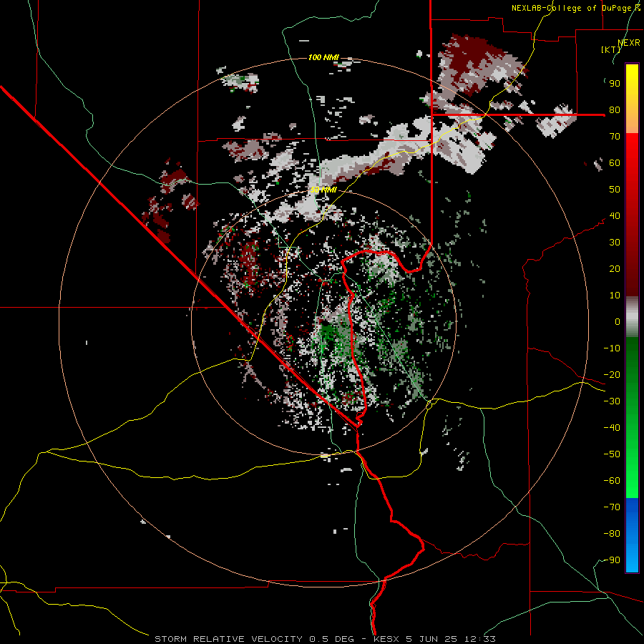The image size is (644, 644).
Task: Click the blue bottom segment of color bar
Action: click(632, 534)
